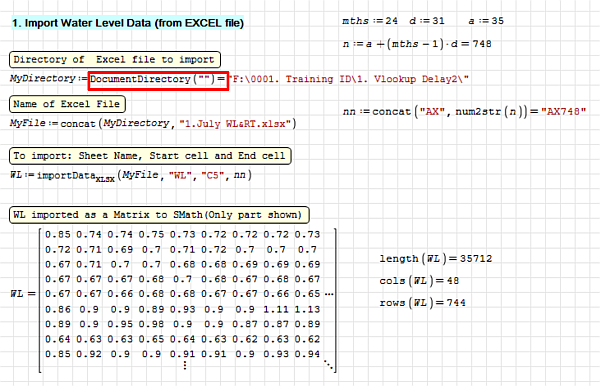Viewport: 600px width, 386px height.
Task: Click the length(WL) = 35712 result
Action: pos(435,259)
